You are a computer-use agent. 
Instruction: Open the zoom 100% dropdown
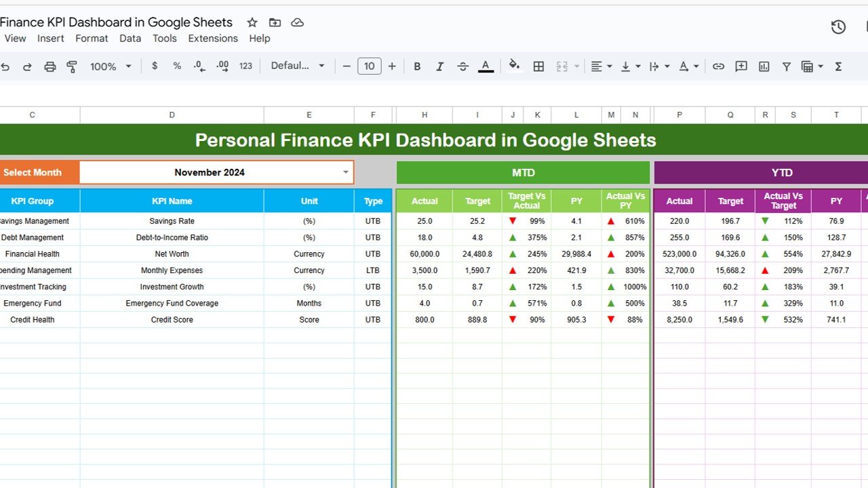[111, 66]
